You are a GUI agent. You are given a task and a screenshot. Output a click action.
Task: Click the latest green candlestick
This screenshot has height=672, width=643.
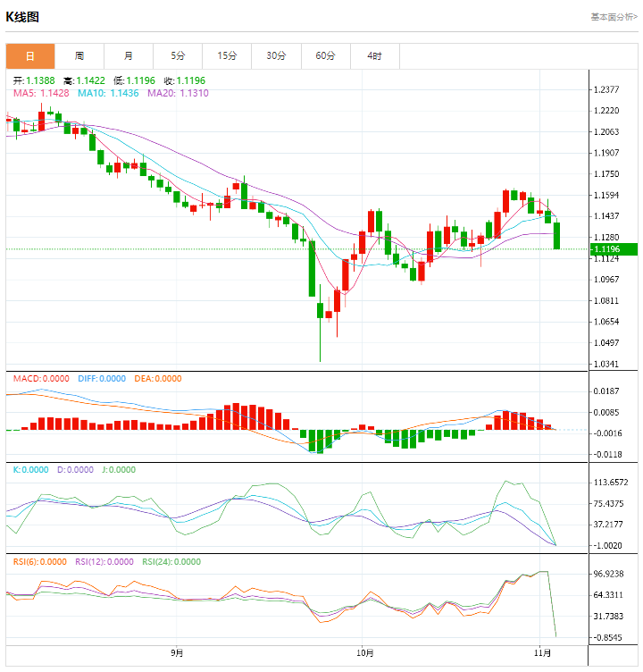[557, 236]
